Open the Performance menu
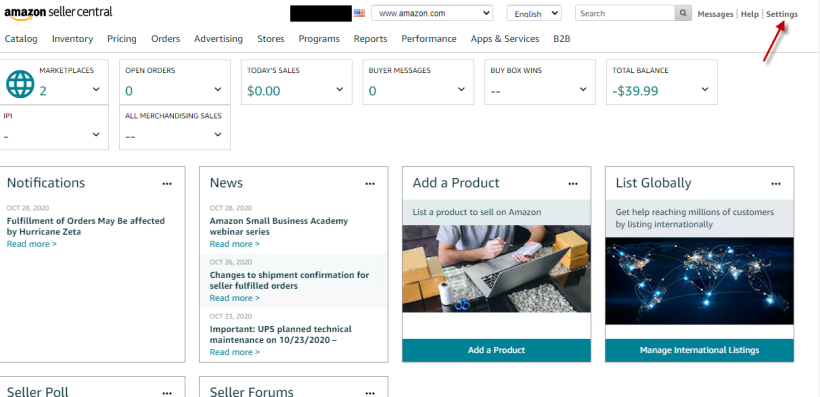 click(429, 39)
